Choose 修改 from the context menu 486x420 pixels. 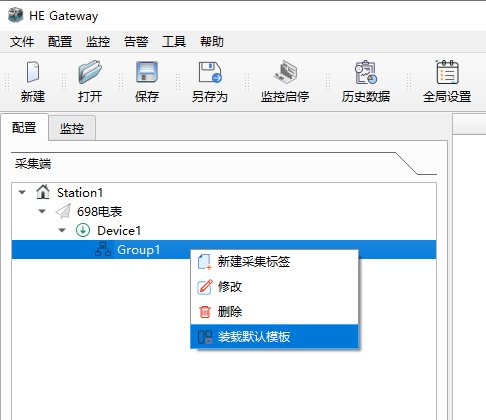coord(274,287)
